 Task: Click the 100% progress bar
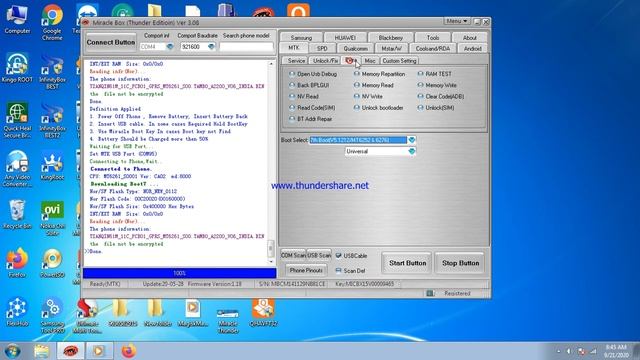point(180,273)
